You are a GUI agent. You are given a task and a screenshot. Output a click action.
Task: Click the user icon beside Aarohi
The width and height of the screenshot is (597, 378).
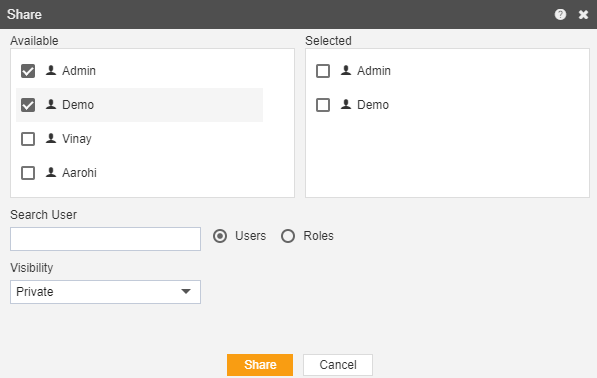[x=51, y=172]
